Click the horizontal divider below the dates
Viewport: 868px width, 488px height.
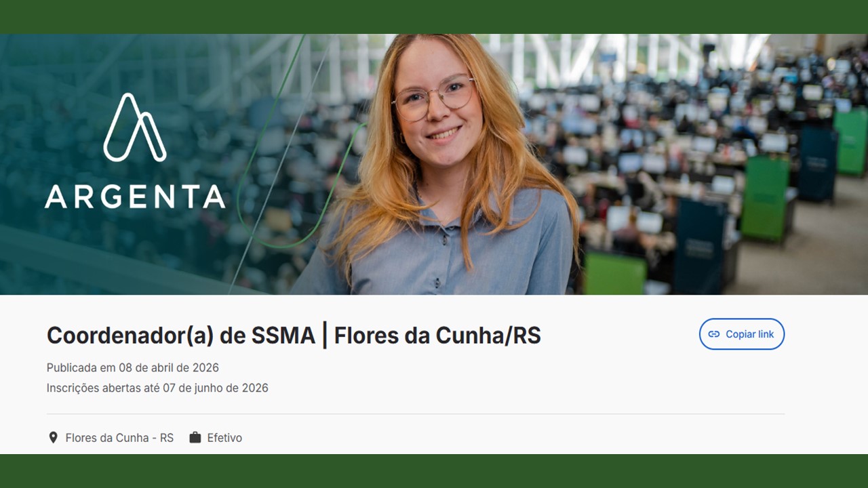click(x=416, y=413)
